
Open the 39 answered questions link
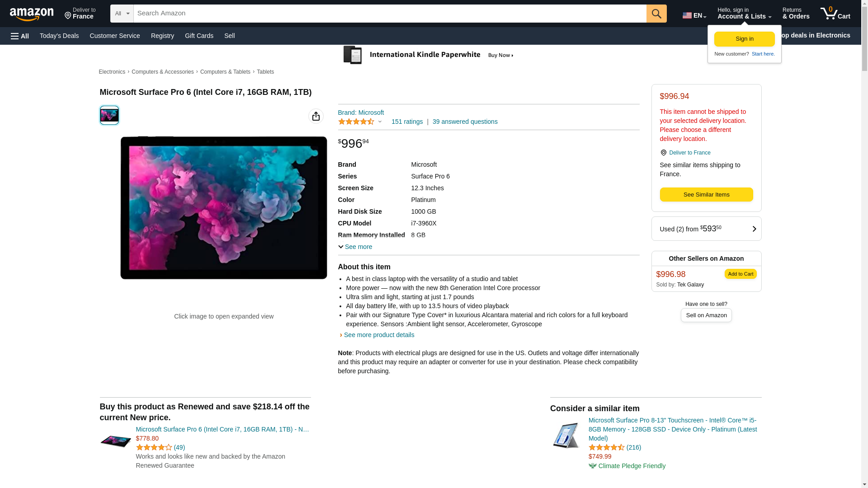coord(465,122)
